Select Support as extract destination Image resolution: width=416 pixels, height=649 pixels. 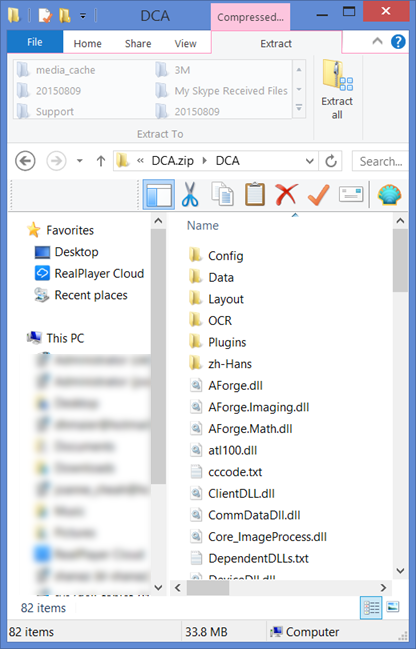pos(46,111)
